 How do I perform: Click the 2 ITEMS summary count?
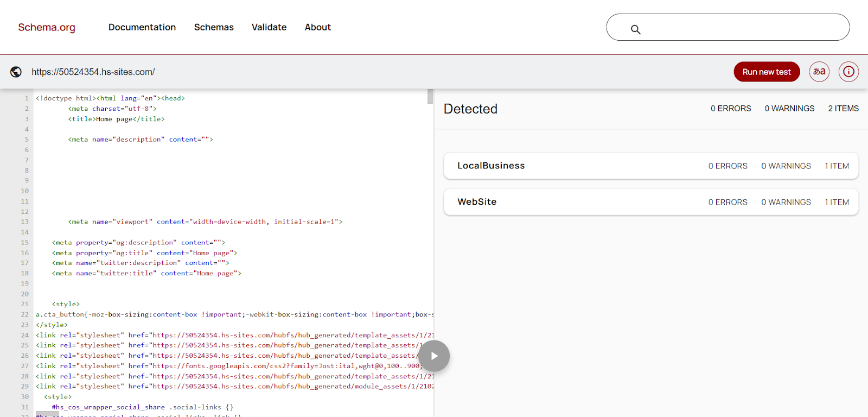[x=843, y=109]
